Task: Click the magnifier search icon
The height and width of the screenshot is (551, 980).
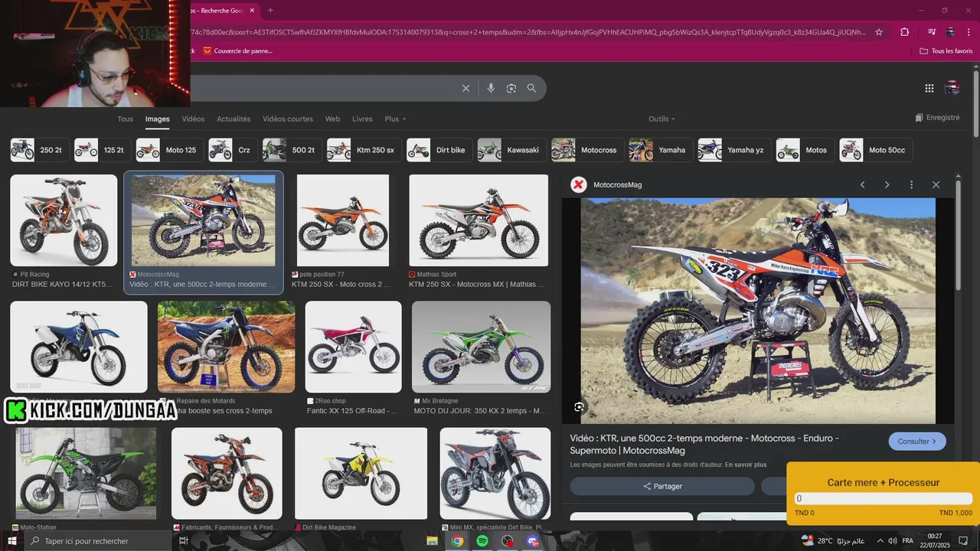Action: coord(531,88)
